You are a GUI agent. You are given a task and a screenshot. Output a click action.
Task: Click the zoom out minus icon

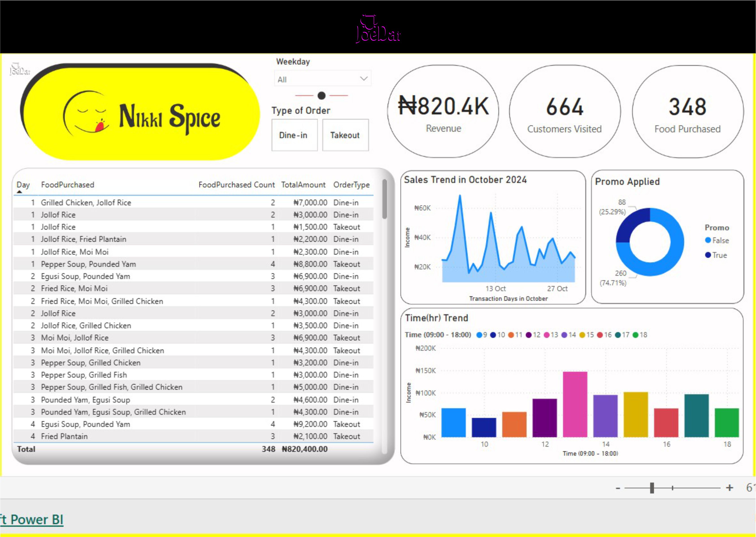tap(618, 488)
